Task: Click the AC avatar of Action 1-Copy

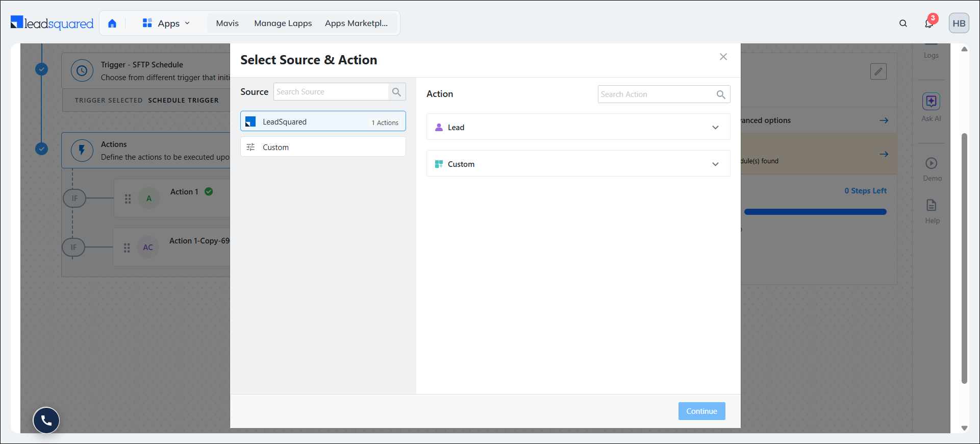Action: 148,248
